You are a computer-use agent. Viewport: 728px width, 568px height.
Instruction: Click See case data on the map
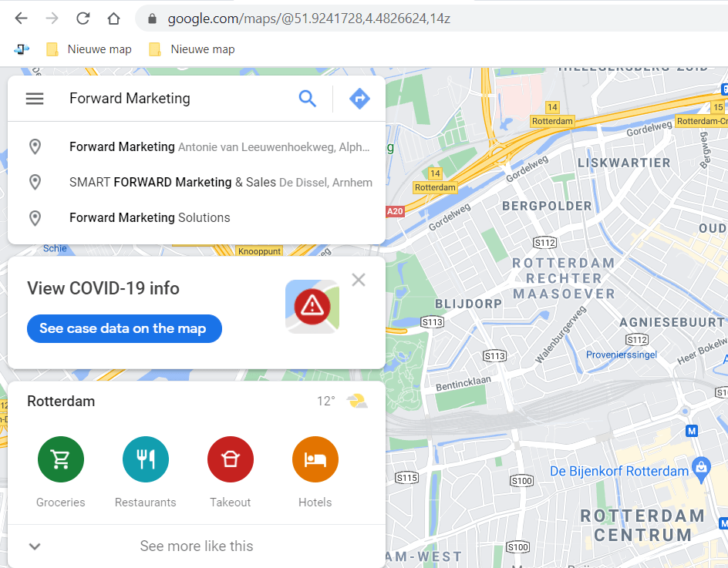click(x=124, y=328)
